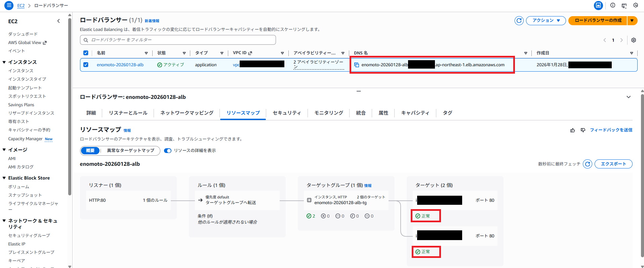
Task: Switch to the Listeners and rules tab
Action: pyautogui.click(x=128, y=113)
